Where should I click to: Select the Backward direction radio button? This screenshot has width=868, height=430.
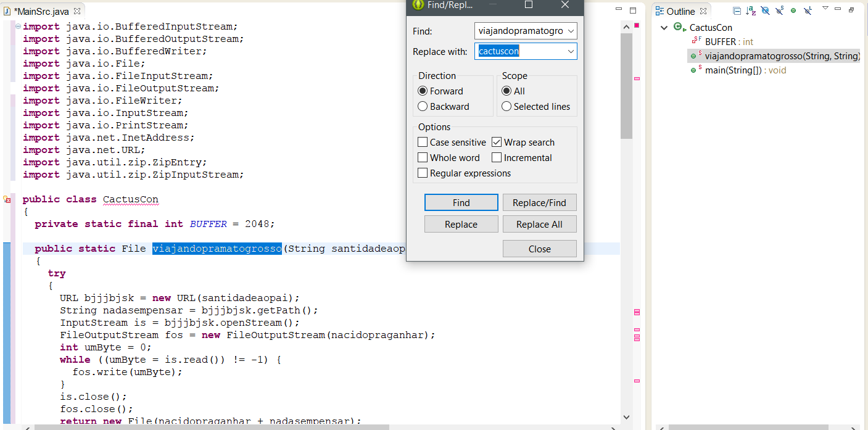(423, 107)
